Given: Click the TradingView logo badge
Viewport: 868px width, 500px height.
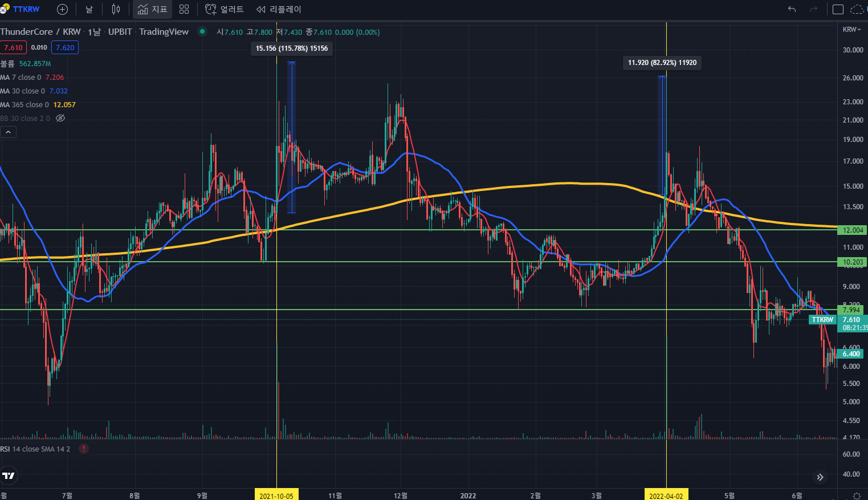Looking at the screenshot, I should pyautogui.click(x=9, y=475).
